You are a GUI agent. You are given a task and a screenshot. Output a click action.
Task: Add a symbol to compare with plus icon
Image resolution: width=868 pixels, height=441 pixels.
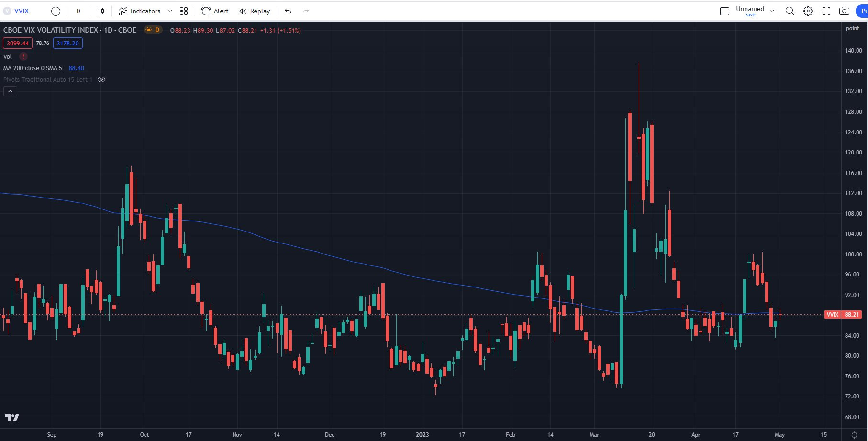pos(56,11)
